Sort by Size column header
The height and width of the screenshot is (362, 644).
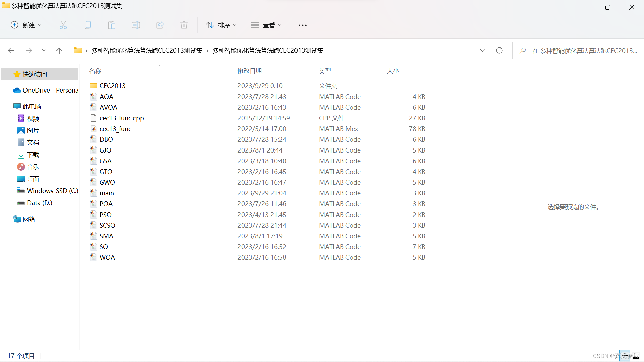pos(407,71)
